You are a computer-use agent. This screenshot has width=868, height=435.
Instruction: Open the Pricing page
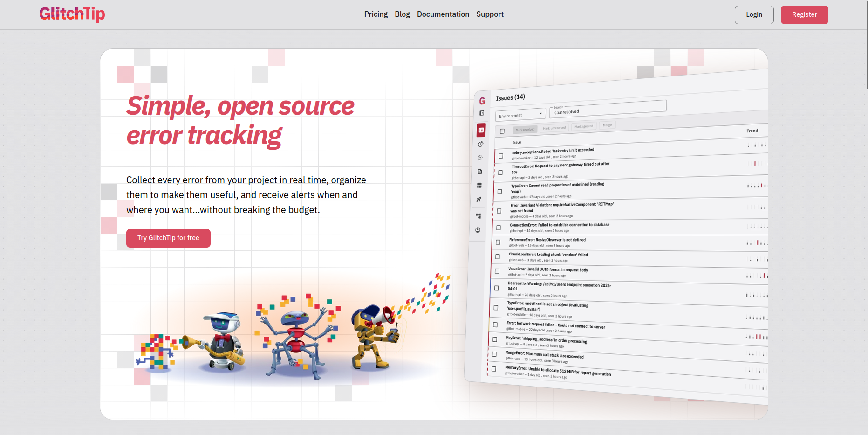(376, 14)
